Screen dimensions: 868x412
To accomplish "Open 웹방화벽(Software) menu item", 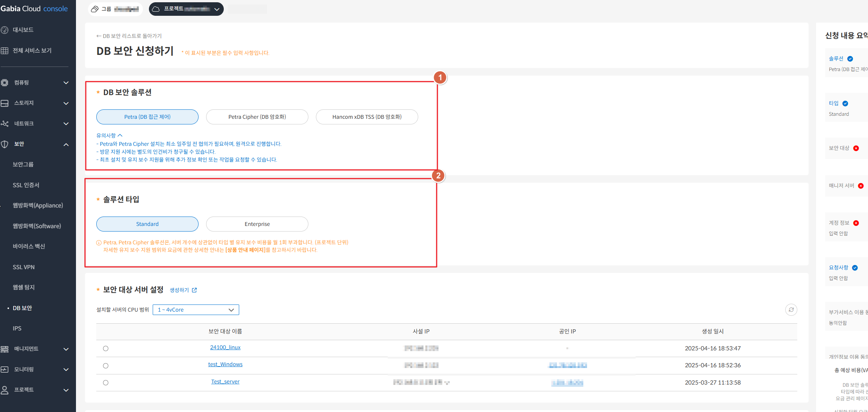I will pyautogui.click(x=37, y=226).
